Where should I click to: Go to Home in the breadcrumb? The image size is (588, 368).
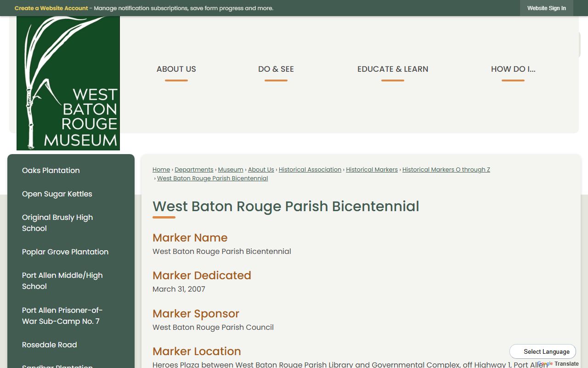161,170
